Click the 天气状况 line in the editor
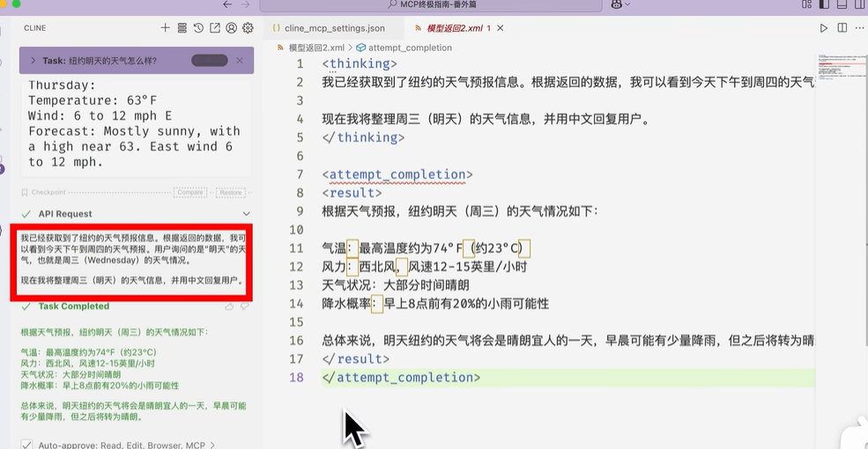Screen dimensions: 868x449 click(x=396, y=285)
